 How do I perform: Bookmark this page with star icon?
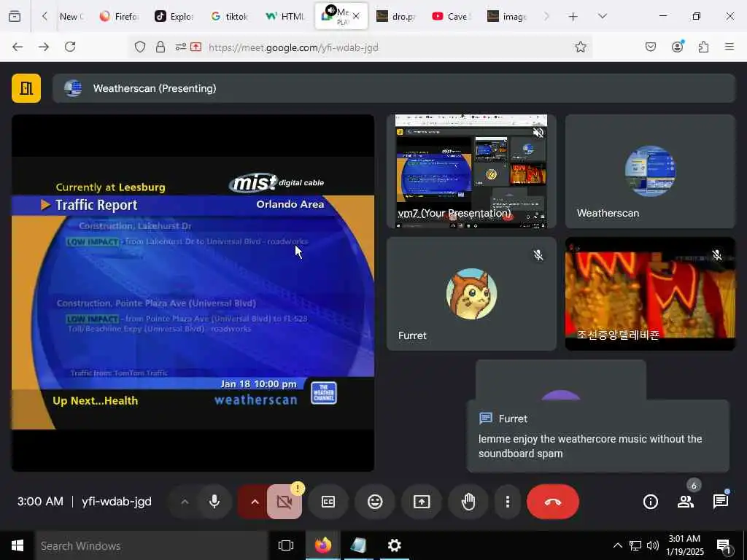[580, 47]
